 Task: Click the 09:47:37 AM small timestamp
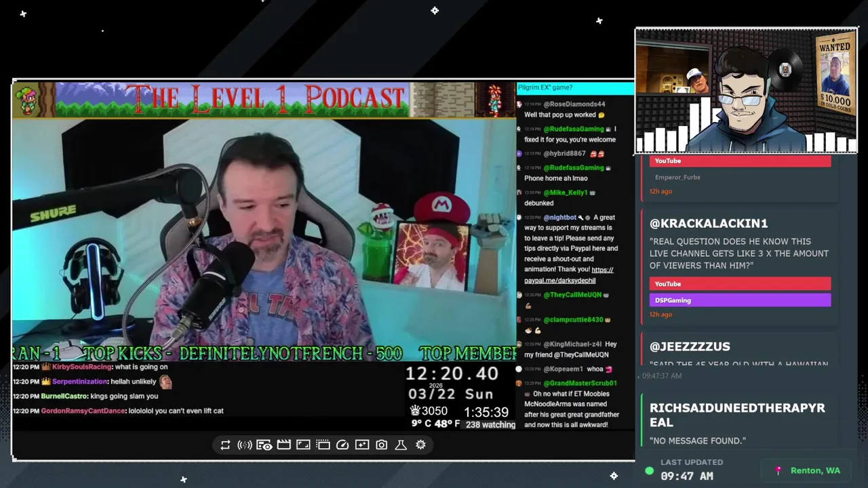pyautogui.click(x=662, y=375)
